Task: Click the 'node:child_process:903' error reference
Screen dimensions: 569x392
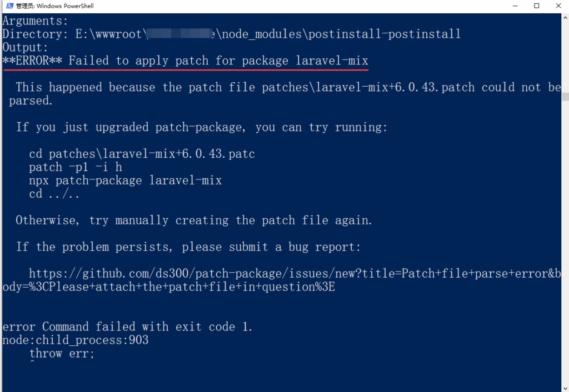Action: [74, 340]
